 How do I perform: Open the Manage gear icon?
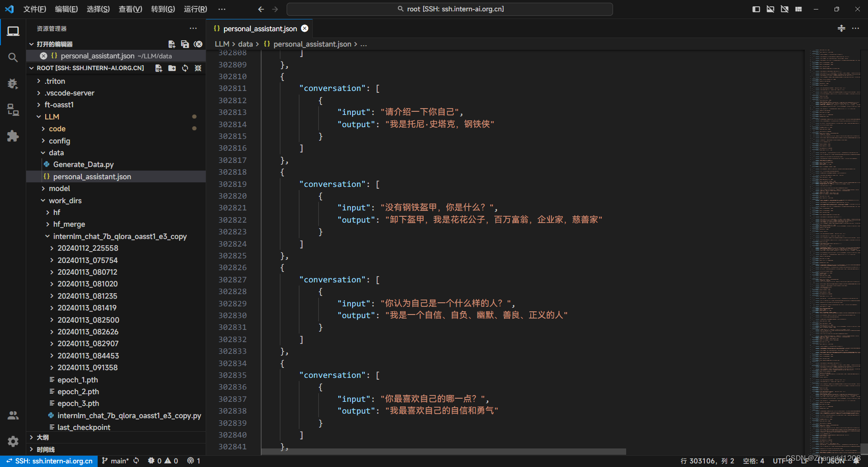point(13,441)
